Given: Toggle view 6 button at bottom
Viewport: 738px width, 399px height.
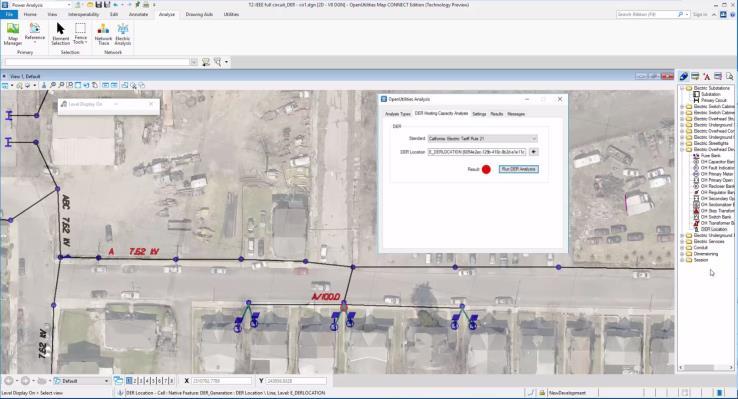Looking at the screenshot, I should (x=159, y=381).
